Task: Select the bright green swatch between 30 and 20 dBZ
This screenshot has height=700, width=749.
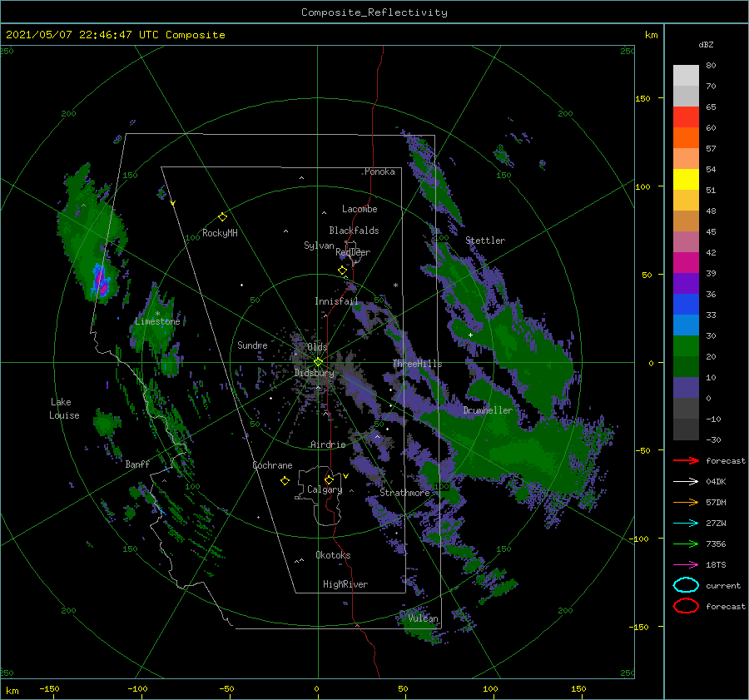Action: tap(686, 346)
